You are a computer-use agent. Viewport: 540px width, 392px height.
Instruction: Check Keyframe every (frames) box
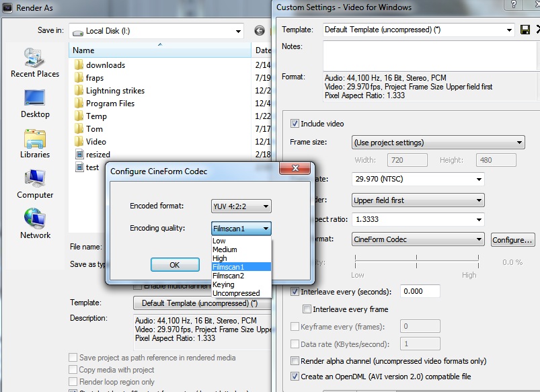[x=295, y=326]
